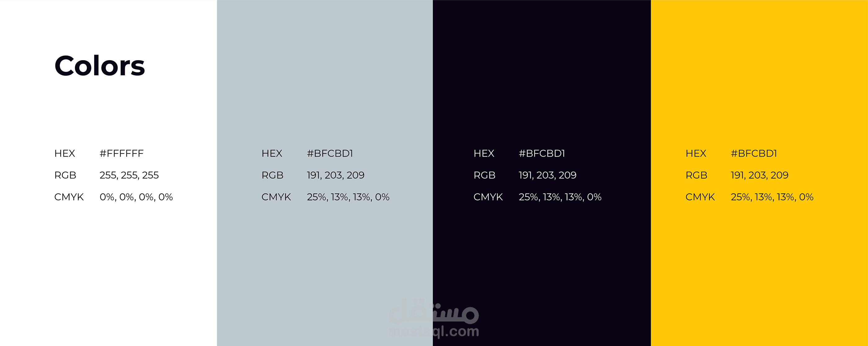The width and height of the screenshot is (868, 346).
Task: Click the 0%, 0%, 0%, 0% CMYK value
Action: point(136,197)
